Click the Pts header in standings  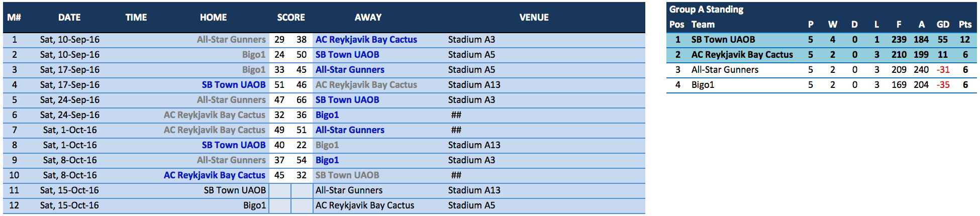coord(965,24)
